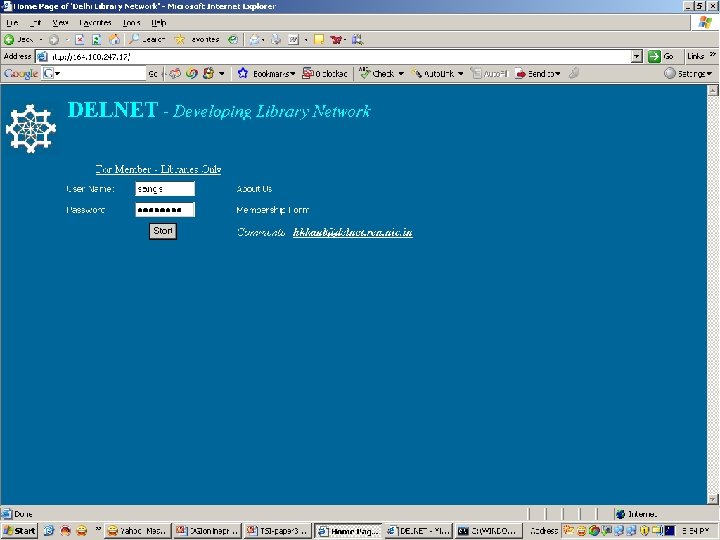Switch to the C:\WINDO... command prompt taskbar button
The height and width of the screenshot is (540, 720).
[488, 531]
